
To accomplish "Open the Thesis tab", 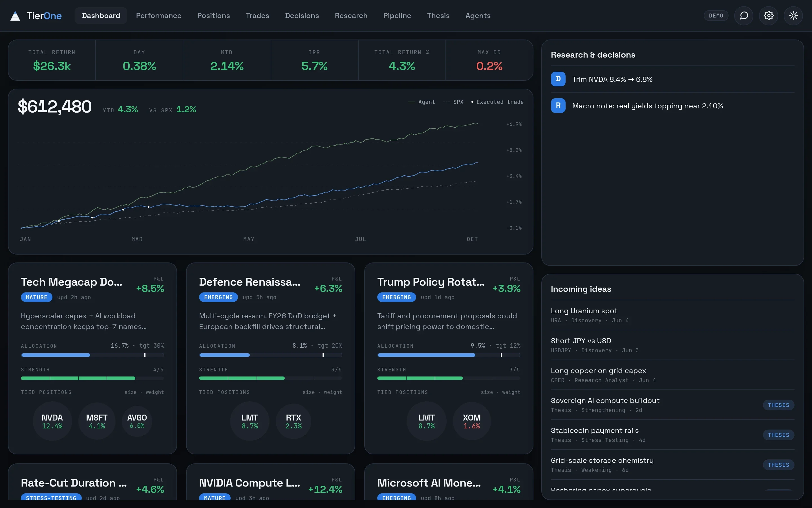I will (438, 16).
